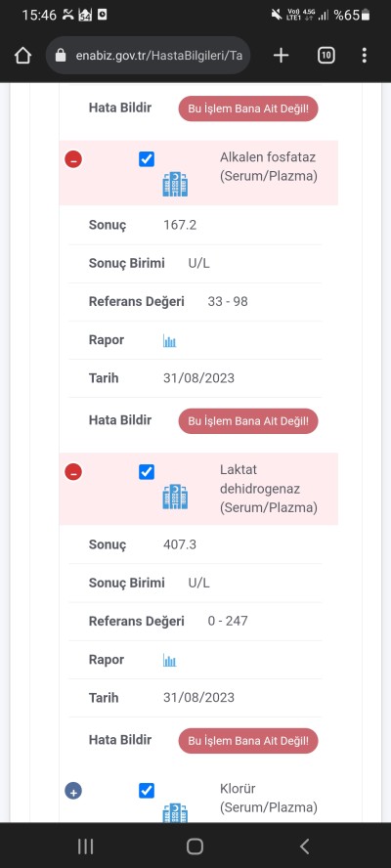The image size is (391, 868).
Task: Tap the Android back navigation button
Action: point(304,846)
